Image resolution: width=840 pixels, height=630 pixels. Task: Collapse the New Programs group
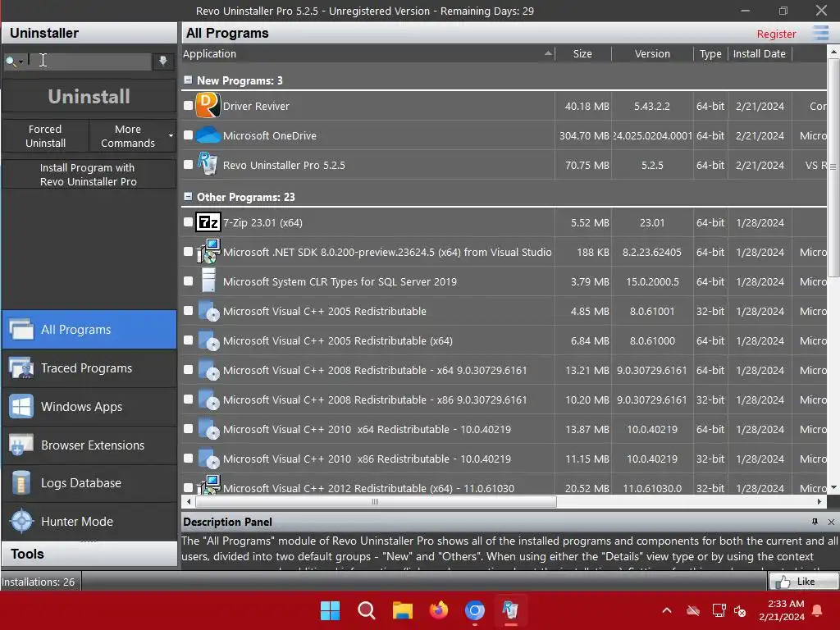188,80
